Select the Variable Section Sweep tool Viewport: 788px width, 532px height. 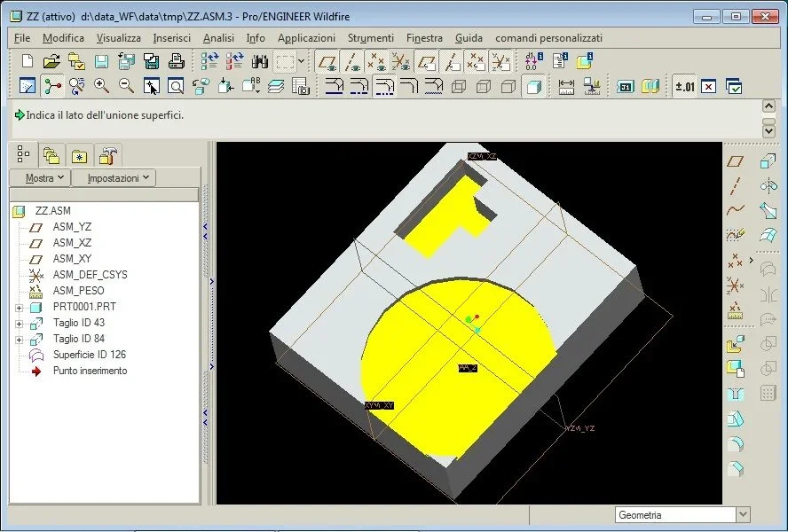tap(768, 210)
